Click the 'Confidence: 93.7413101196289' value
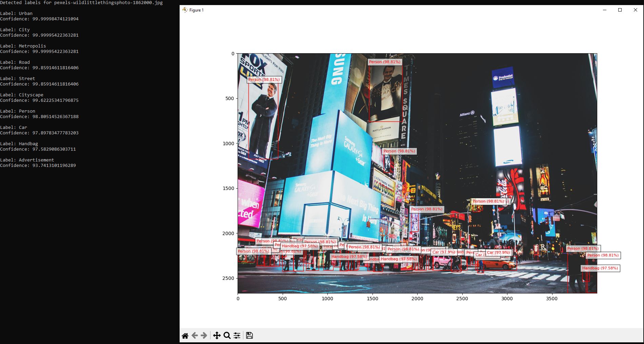 tap(54, 166)
